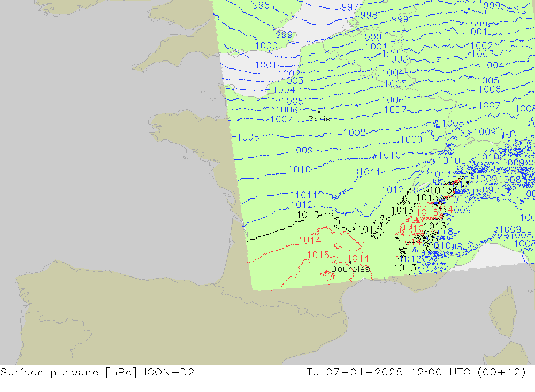Select the black dot marking Dourbies
Image resolution: width=535 pixels, height=392 pixels.
[350, 262]
